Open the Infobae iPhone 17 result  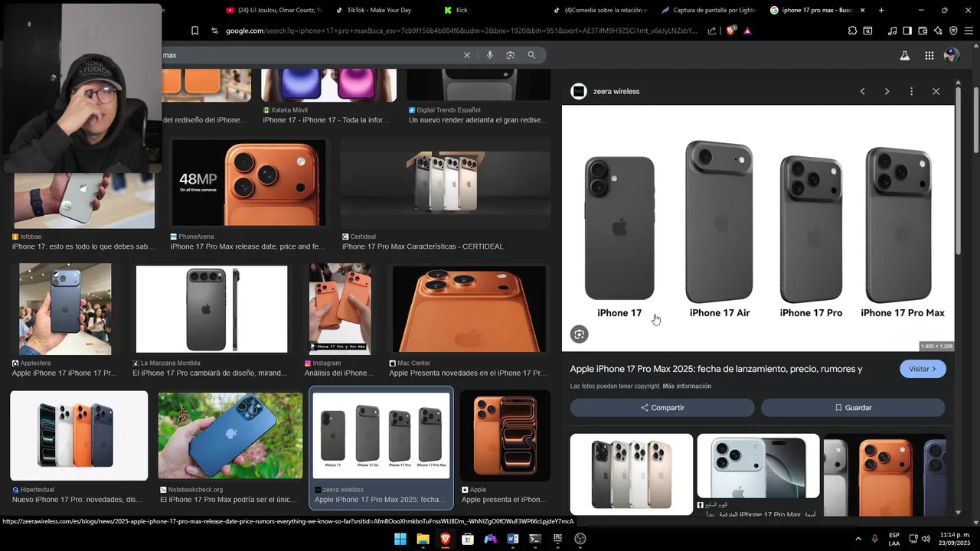tap(84, 201)
